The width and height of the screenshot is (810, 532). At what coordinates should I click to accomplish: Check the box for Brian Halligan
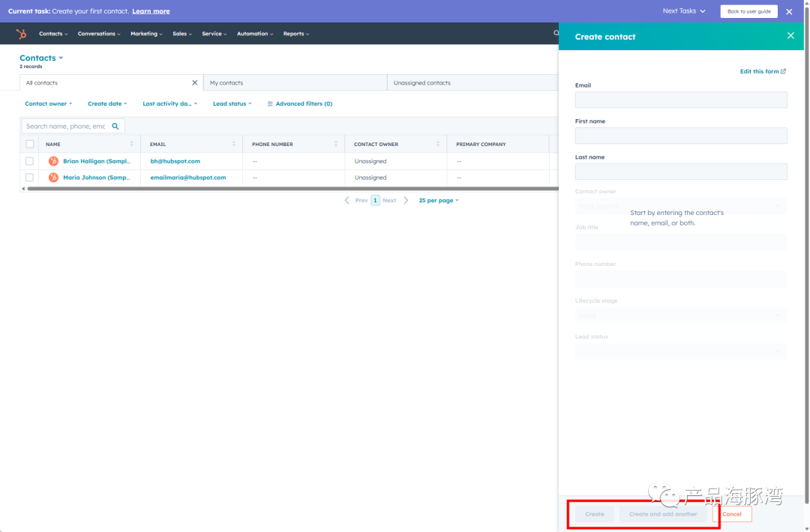(x=29, y=161)
